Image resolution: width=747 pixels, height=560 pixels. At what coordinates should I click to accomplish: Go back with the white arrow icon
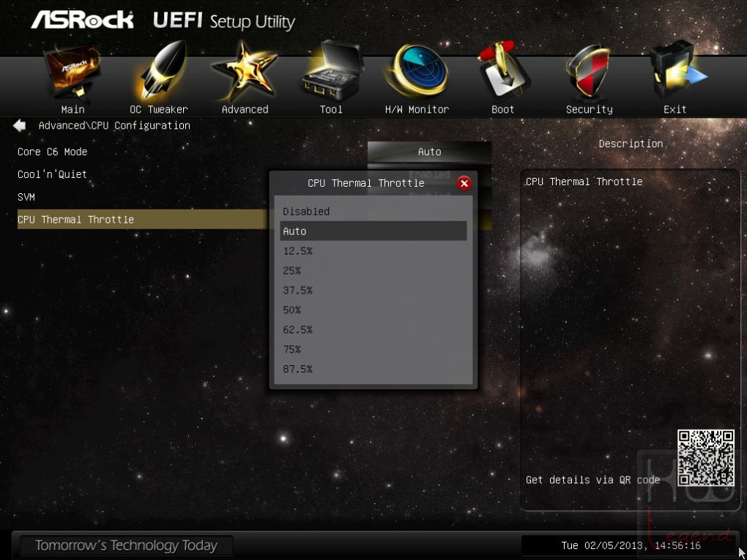pyautogui.click(x=20, y=126)
